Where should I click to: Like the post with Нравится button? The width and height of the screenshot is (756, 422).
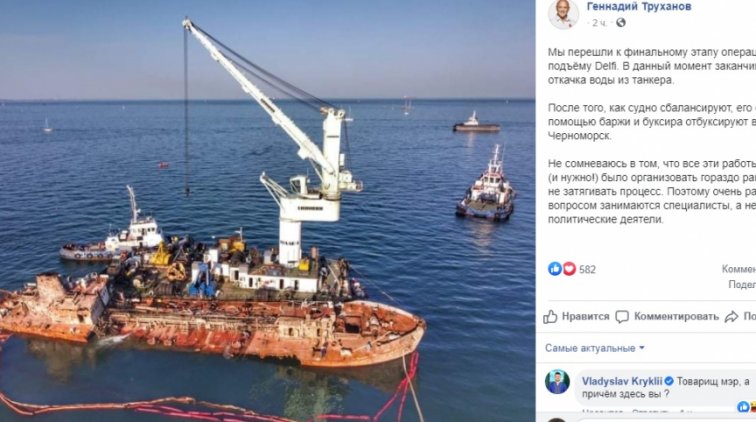coord(577,316)
